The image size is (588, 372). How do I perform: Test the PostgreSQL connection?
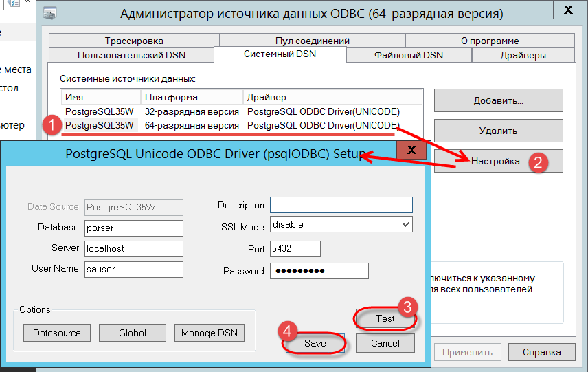coord(385,318)
